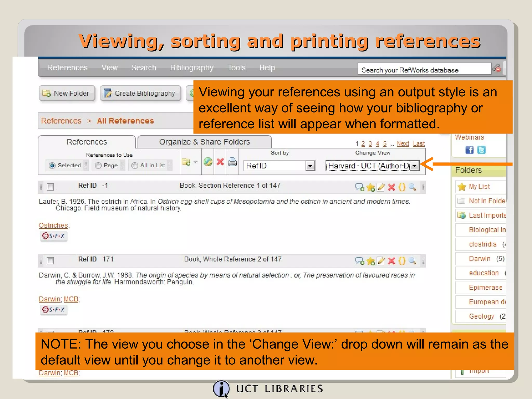This screenshot has width=532, height=399.
Task: Add Ref ID -1 to My List star
Action: (x=371, y=187)
